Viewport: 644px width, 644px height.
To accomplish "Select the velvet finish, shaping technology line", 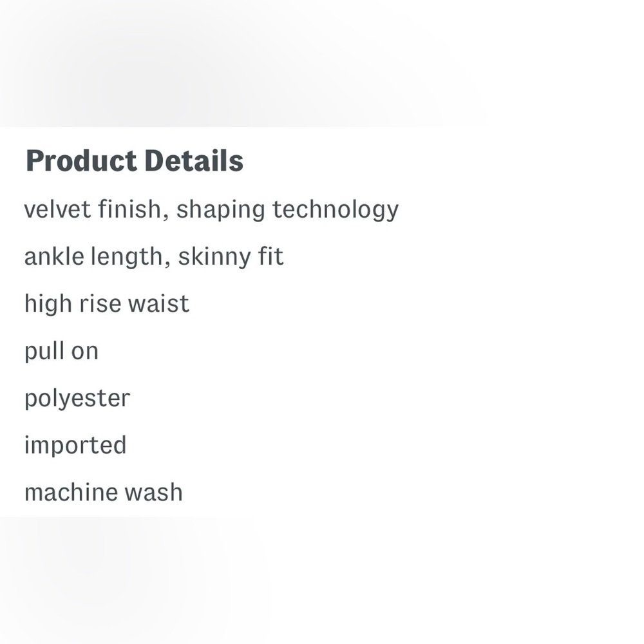I will [x=211, y=211].
